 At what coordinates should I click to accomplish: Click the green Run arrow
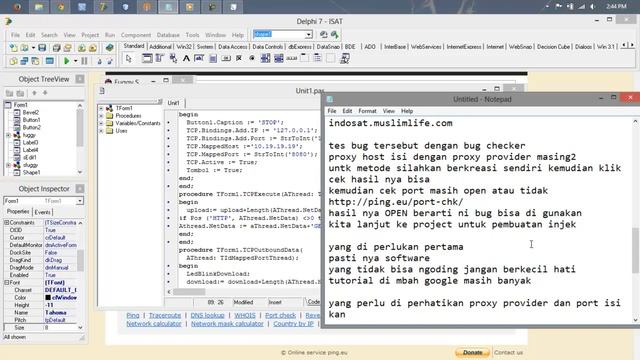pyautogui.click(x=67, y=61)
